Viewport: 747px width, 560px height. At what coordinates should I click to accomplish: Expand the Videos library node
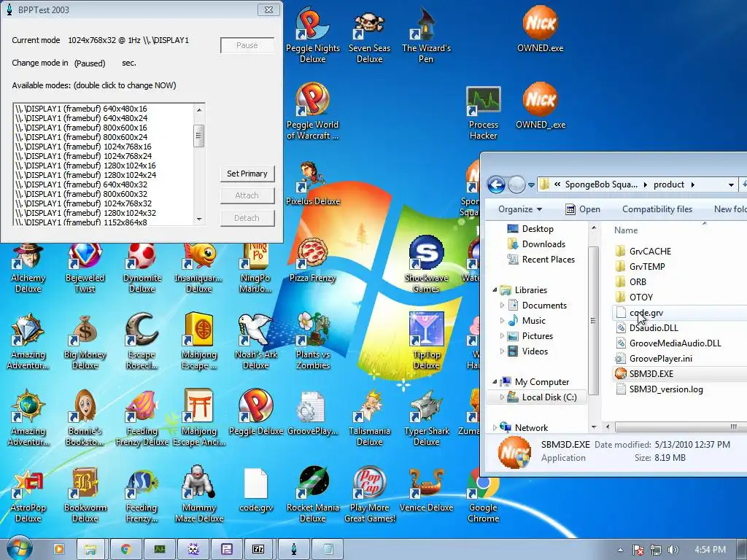click(x=502, y=351)
